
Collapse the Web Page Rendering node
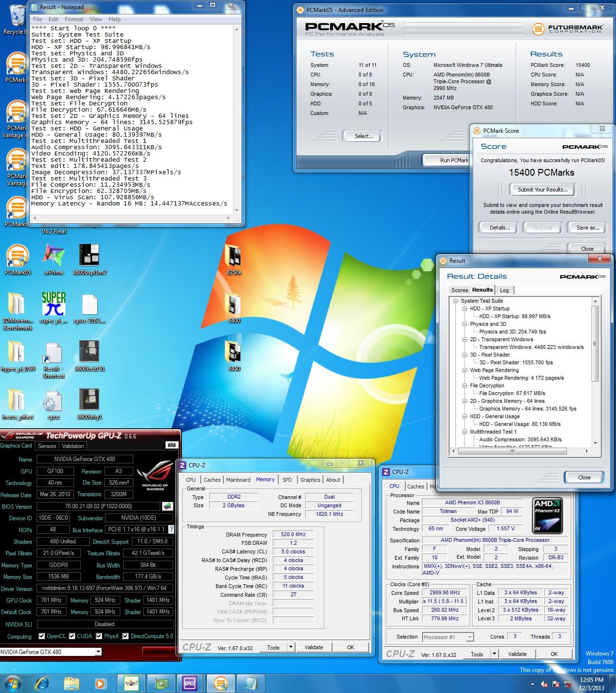[465, 370]
